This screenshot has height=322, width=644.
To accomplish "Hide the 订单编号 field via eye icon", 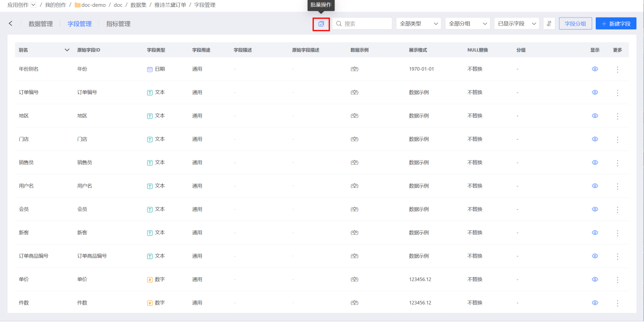I will tap(595, 93).
